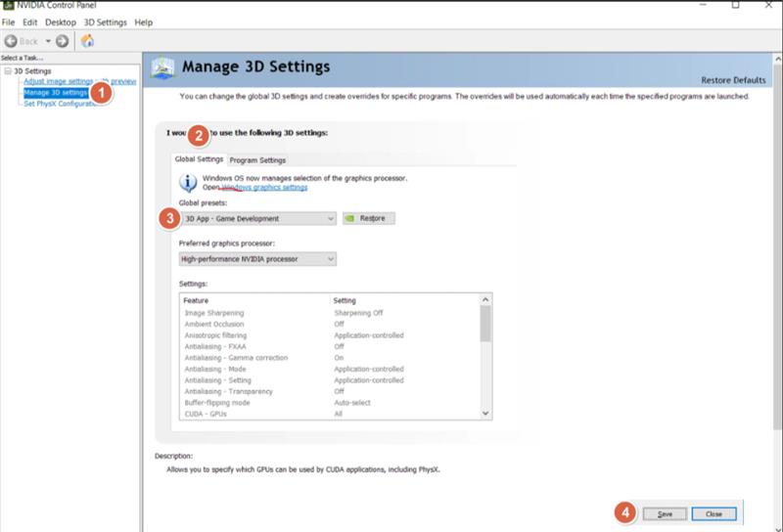Viewport: 783px width, 532px height.
Task: Click the settings list scrollbar down arrow
Action: click(x=485, y=414)
